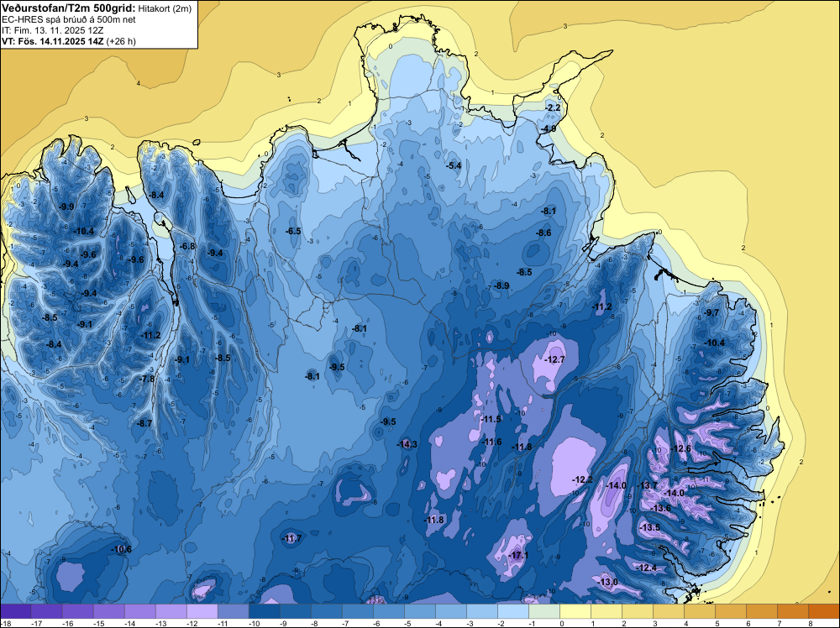Select the legend swatch between -6 and -5
The image size is (840, 628).
pos(389,611)
